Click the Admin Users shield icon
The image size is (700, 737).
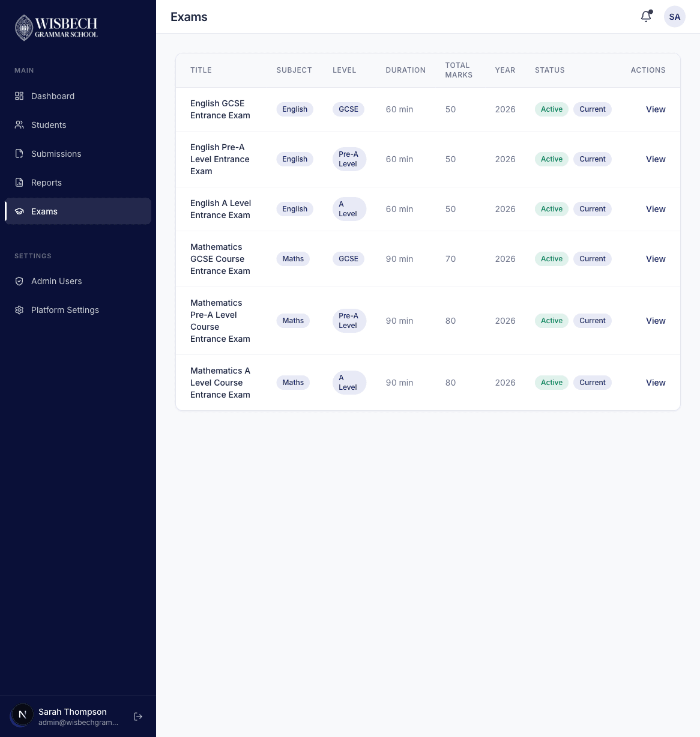[19, 281]
